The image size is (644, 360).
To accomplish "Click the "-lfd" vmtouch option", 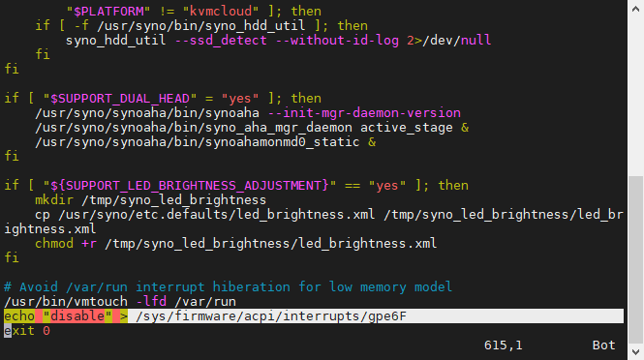I will pos(151,301).
